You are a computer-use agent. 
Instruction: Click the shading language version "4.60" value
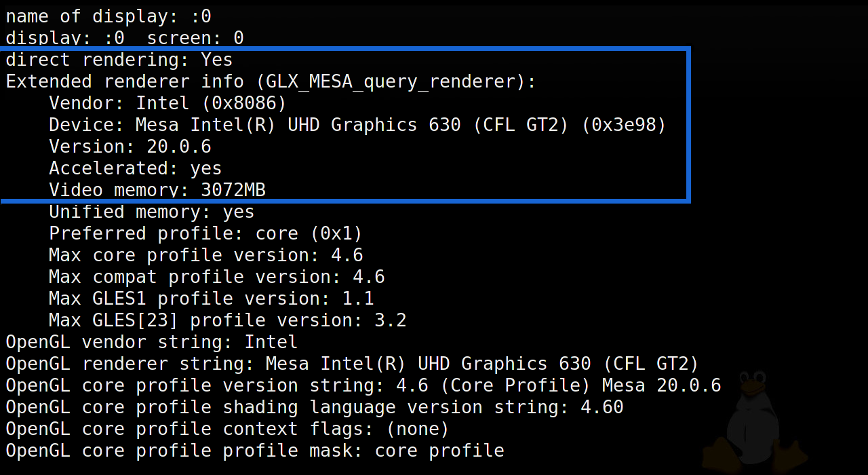coord(601,407)
